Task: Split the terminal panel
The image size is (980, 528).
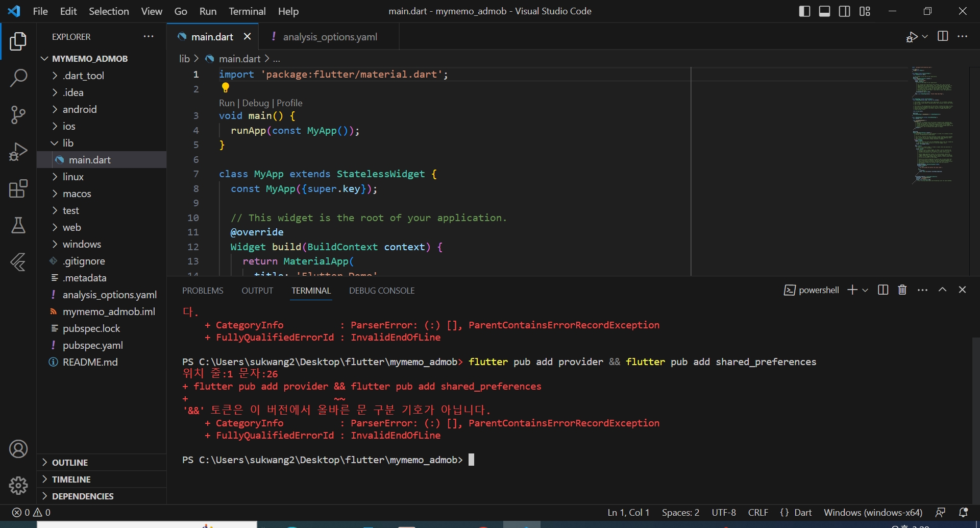Action: coord(883,290)
